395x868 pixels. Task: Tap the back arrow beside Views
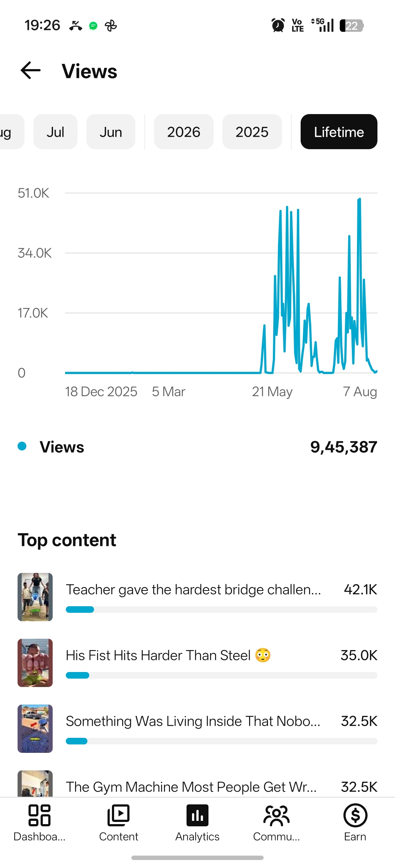tap(30, 71)
